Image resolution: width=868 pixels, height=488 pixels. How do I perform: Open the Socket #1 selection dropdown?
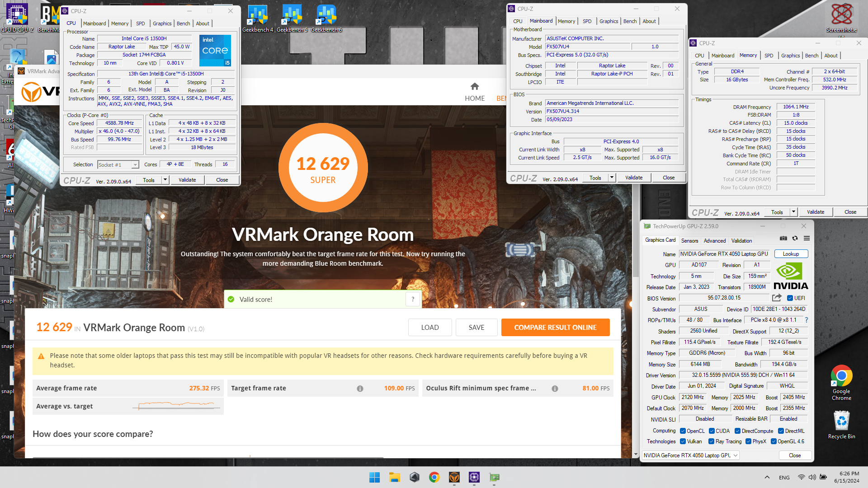(x=118, y=165)
